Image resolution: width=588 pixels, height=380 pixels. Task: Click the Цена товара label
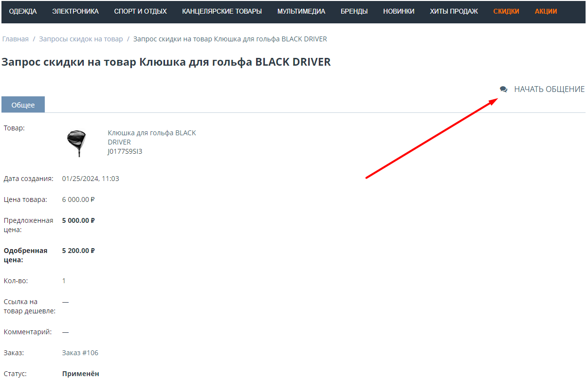point(26,199)
